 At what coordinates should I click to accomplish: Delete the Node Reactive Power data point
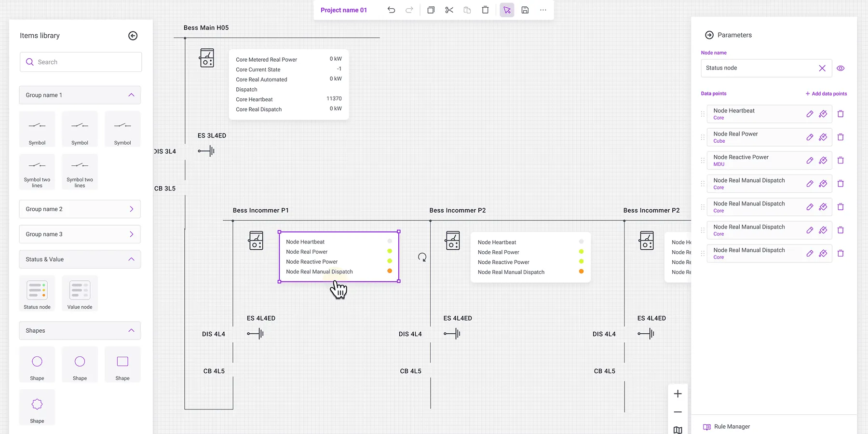841,160
